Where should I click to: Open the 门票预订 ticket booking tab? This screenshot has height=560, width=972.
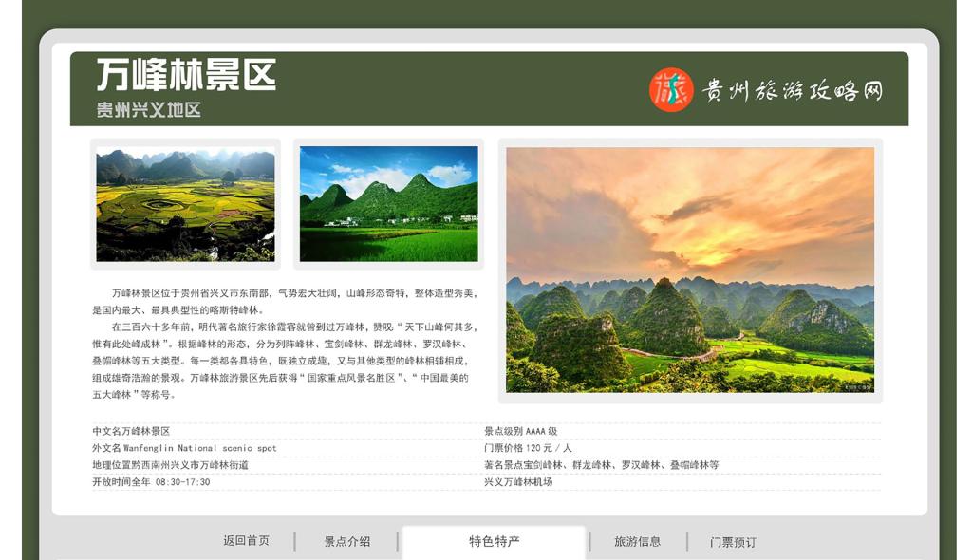coord(733,543)
